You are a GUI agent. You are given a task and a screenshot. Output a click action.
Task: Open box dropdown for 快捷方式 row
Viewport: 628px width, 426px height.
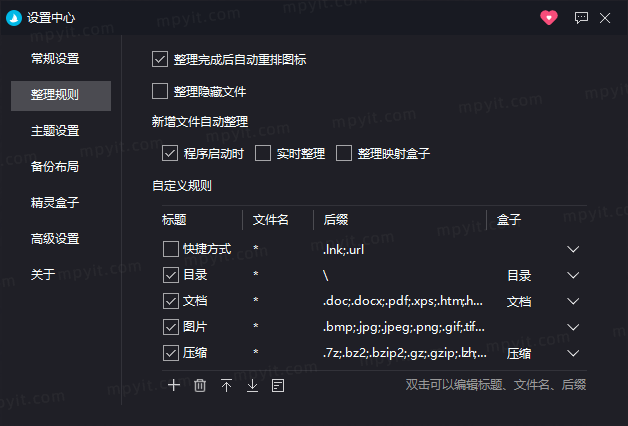click(x=573, y=249)
